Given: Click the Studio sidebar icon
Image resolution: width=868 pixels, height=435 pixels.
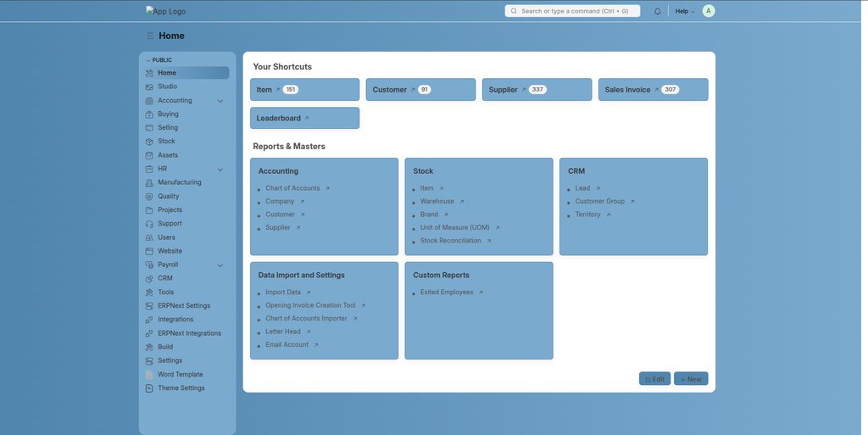Looking at the screenshot, I should (149, 86).
